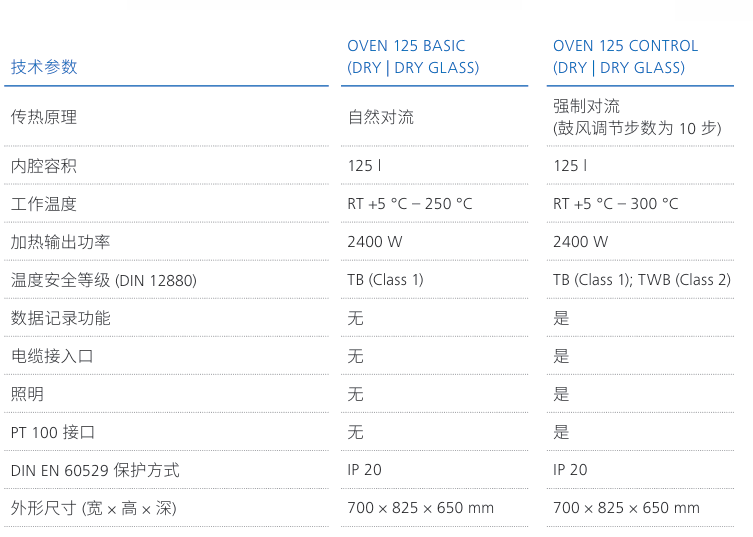Viewport: 753px width, 537px height.
Task: Click 无 in the PT 100 接口 row
Action: [x=355, y=432]
